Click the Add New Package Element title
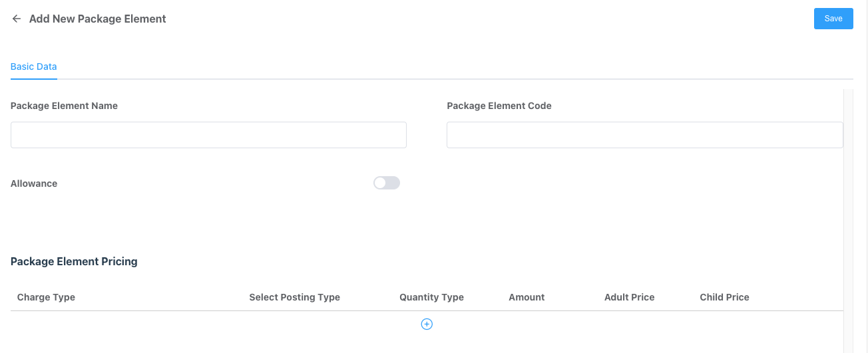This screenshot has width=868, height=353. click(97, 19)
